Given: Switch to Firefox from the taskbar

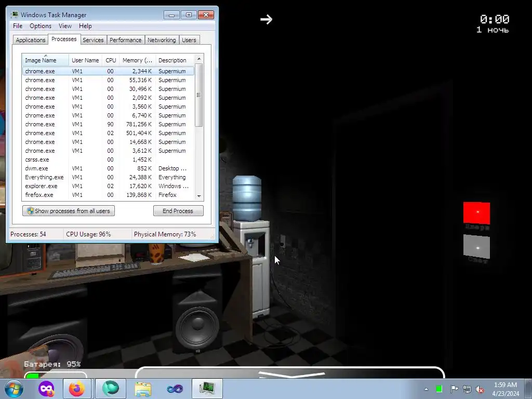Looking at the screenshot, I should 77,389.
